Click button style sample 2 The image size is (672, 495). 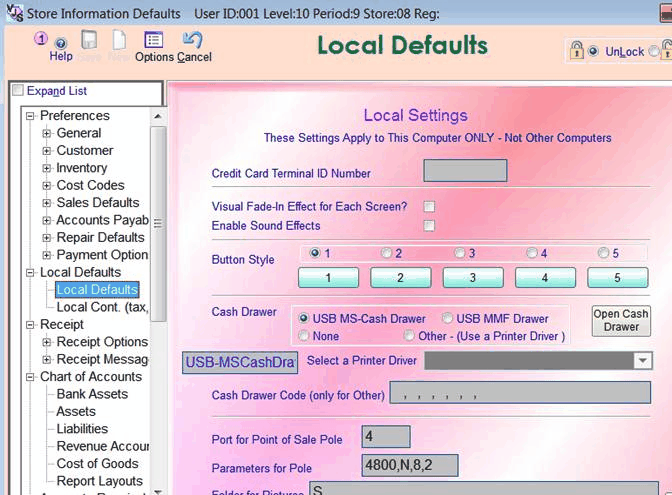tap(400, 277)
